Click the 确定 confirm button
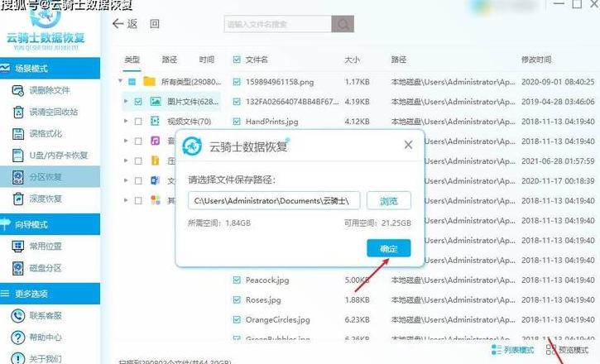The height and width of the screenshot is (364, 600). tap(389, 248)
